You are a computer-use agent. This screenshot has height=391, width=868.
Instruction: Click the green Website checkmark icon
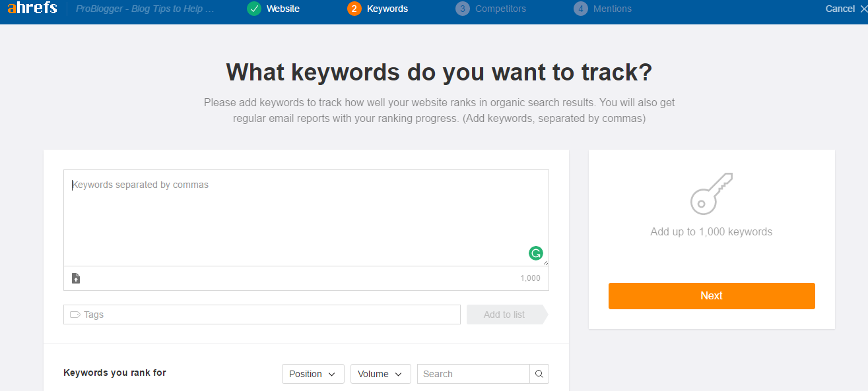[x=254, y=9]
